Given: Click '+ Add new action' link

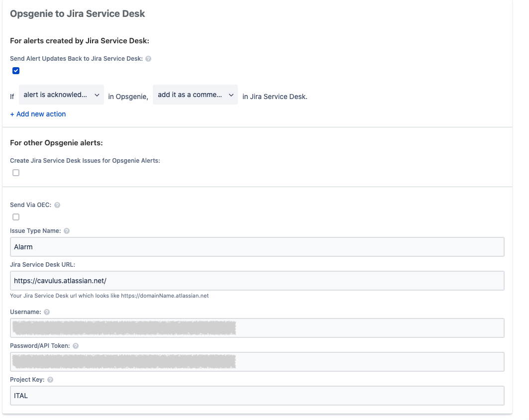Looking at the screenshot, I should coord(38,114).
